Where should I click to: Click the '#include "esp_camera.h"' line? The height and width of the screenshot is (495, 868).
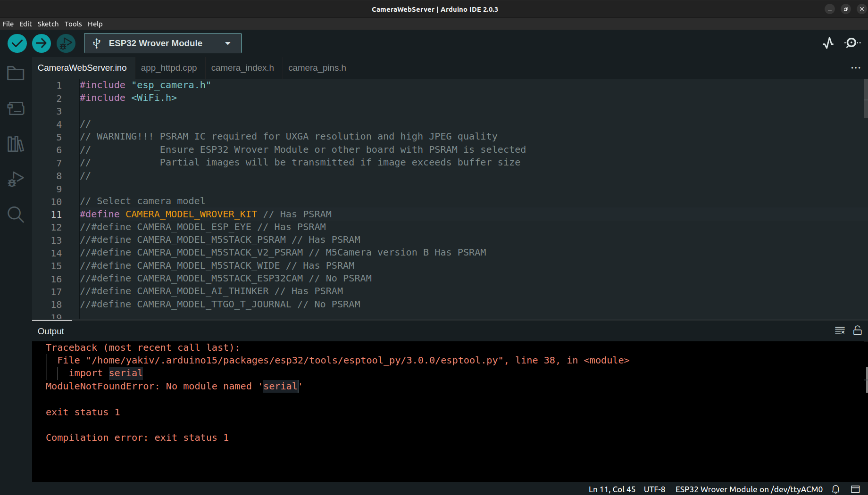tap(145, 85)
